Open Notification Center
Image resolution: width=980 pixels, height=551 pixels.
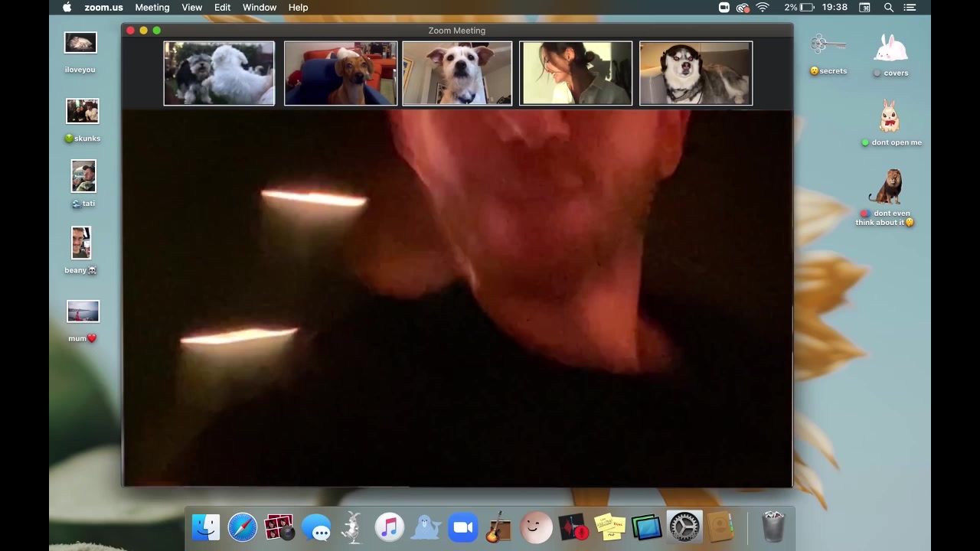point(910,8)
